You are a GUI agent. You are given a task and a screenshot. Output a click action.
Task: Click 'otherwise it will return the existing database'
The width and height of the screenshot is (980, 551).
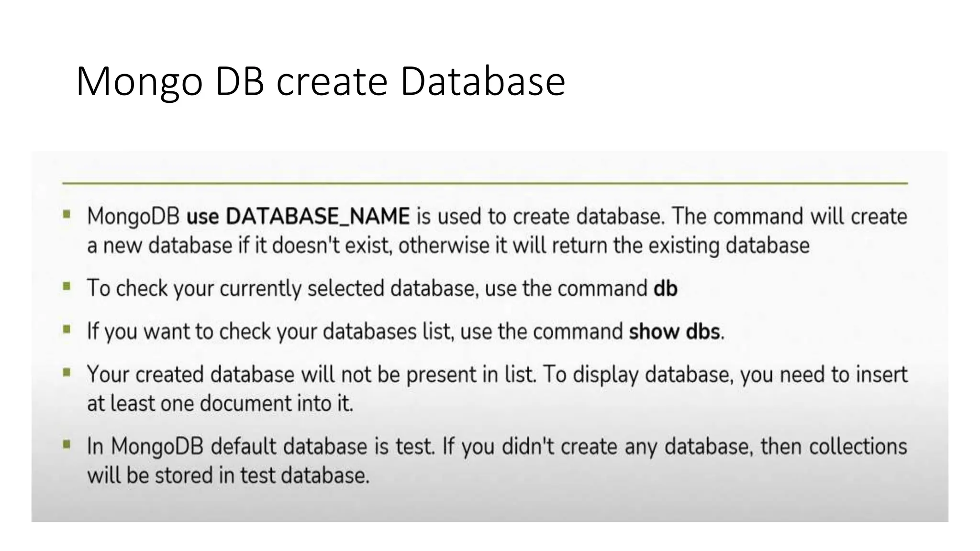coord(604,246)
